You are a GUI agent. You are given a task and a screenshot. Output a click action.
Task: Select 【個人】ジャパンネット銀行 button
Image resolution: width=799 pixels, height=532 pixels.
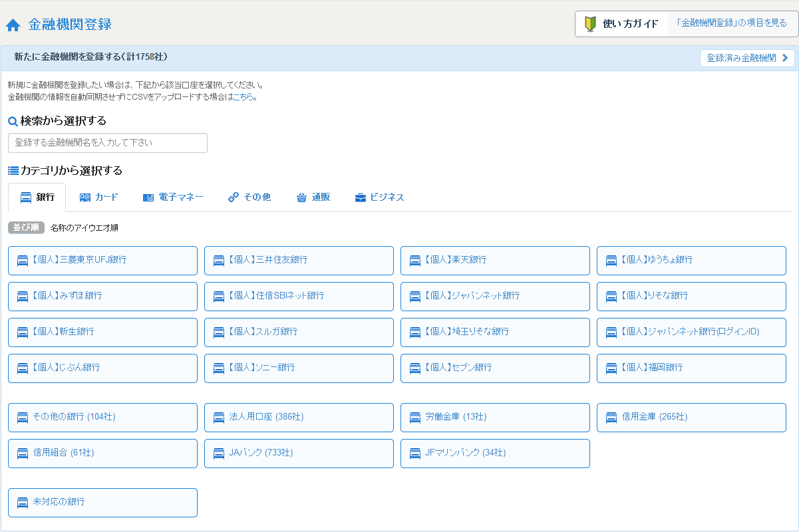pyautogui.click(x=495, y=297)
